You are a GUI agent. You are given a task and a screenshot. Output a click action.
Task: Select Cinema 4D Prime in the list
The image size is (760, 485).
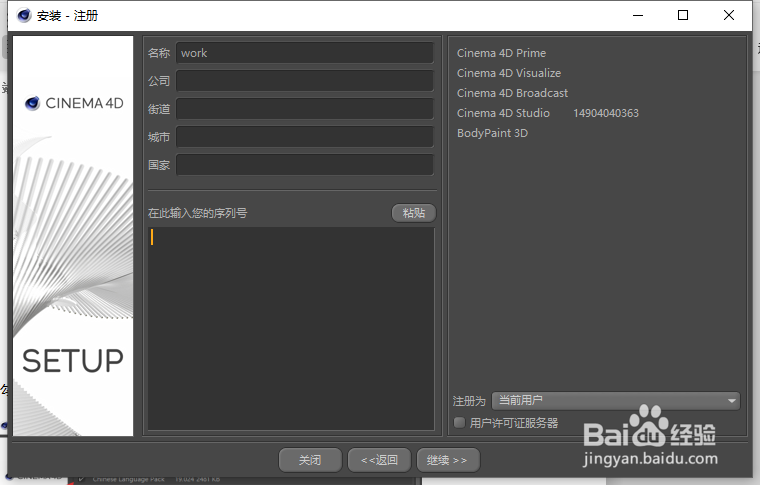pos(501,53)
